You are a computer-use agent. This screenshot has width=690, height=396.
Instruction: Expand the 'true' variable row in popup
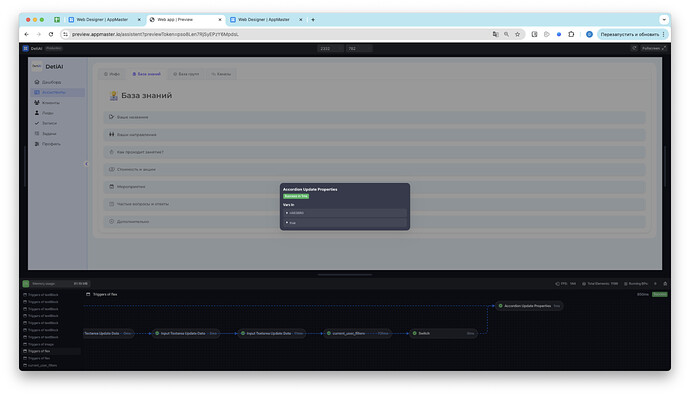(x=345, y=223)
